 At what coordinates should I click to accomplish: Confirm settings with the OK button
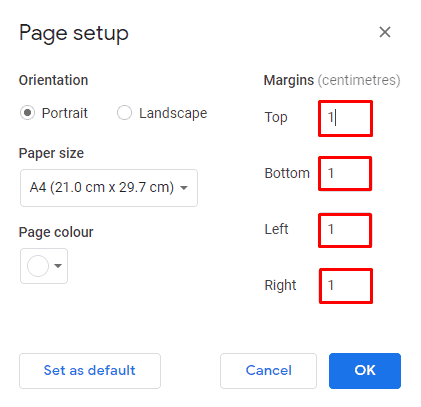click(365, 371)
